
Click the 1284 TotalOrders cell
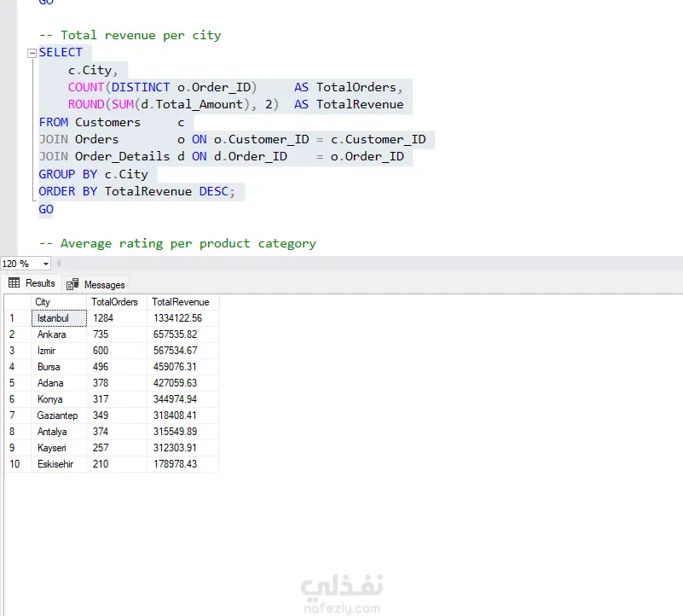[117, 318]
